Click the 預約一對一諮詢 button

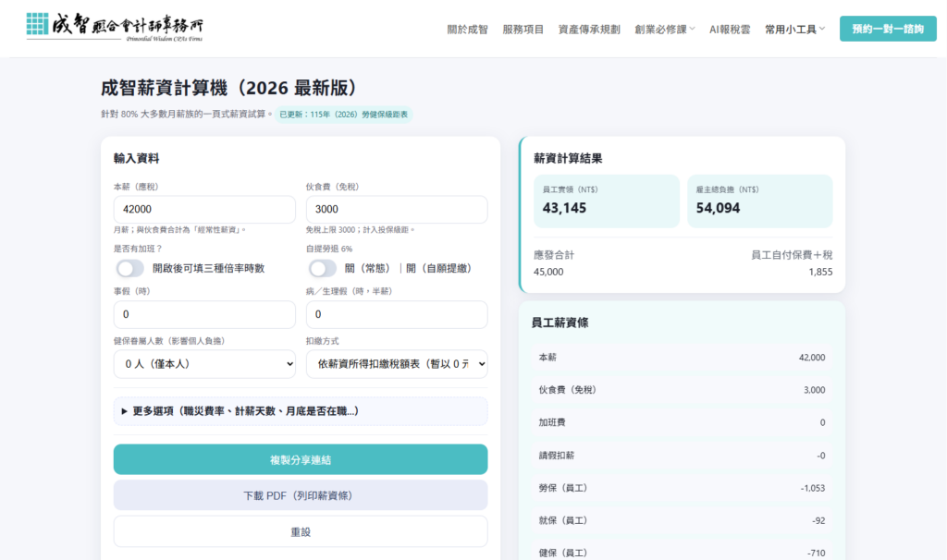[887, 29]
